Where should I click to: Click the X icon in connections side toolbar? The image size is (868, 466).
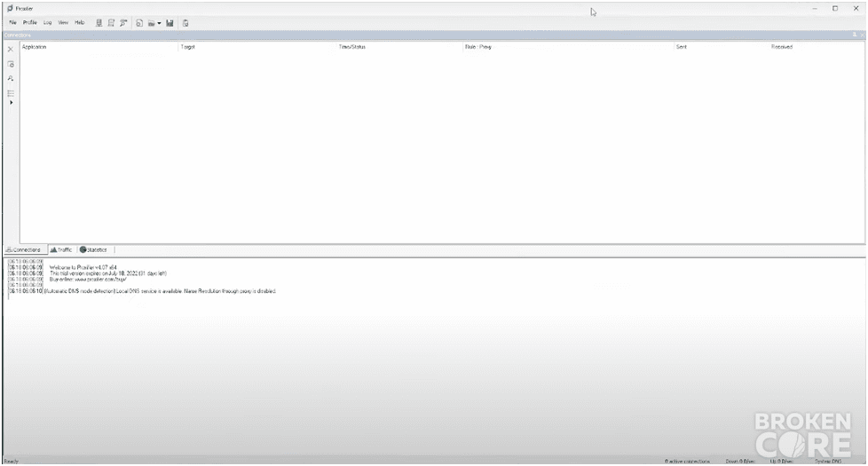click(11, 49)
